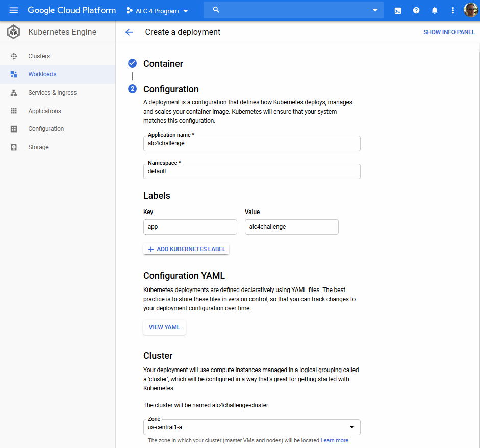Click SHOW INFO PANEL
The width and height of the screenshot is (480, 448).
coord(449,32)
